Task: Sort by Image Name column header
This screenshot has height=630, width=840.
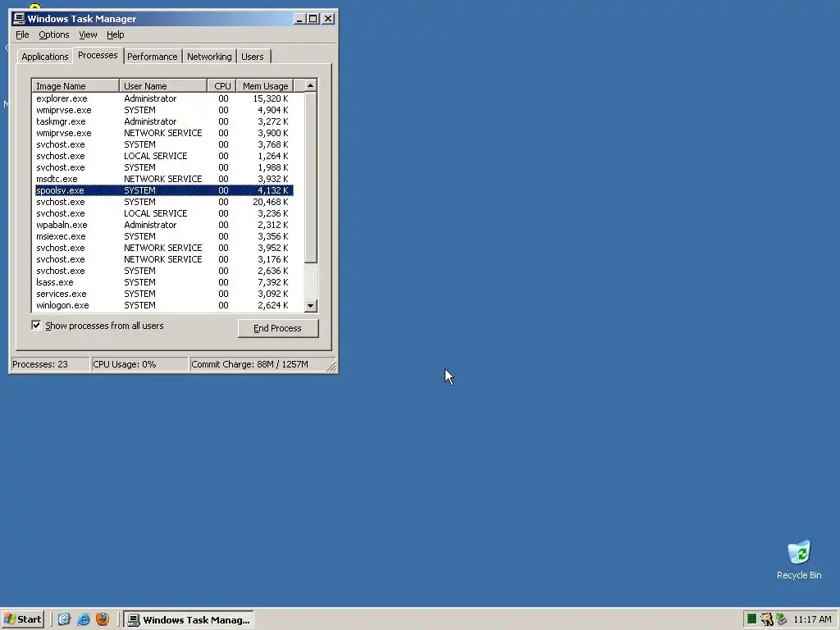Action: click(x=75, y=85)
